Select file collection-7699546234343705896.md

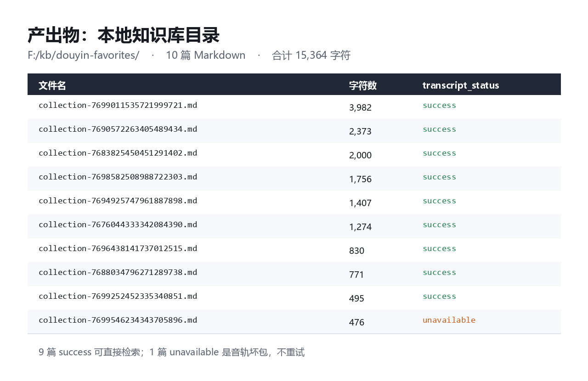(118, 320)
